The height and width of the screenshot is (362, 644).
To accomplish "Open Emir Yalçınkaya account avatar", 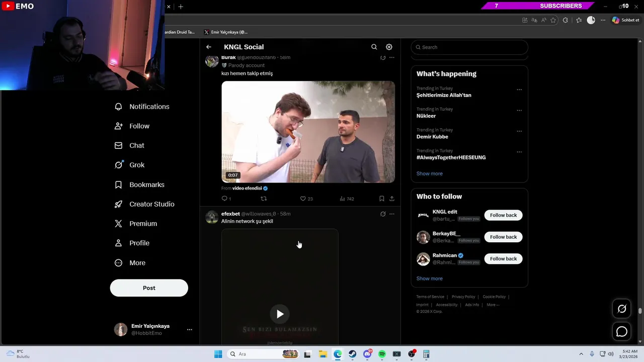I will click(121, 330).
